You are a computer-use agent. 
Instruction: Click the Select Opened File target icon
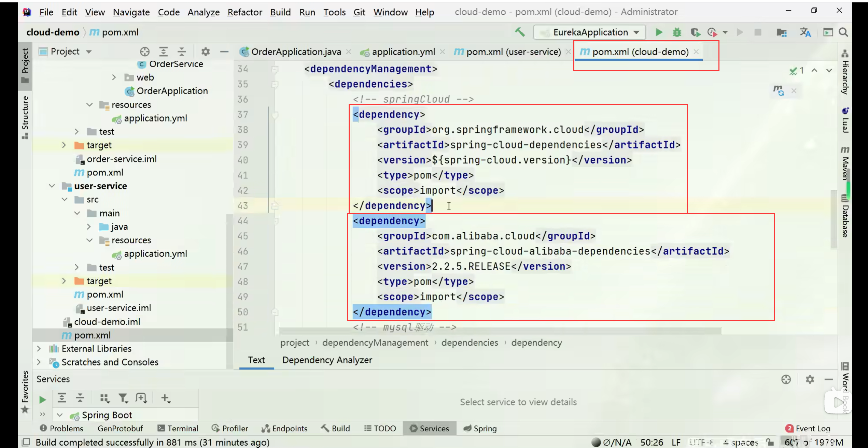click(x=145, y=52)
